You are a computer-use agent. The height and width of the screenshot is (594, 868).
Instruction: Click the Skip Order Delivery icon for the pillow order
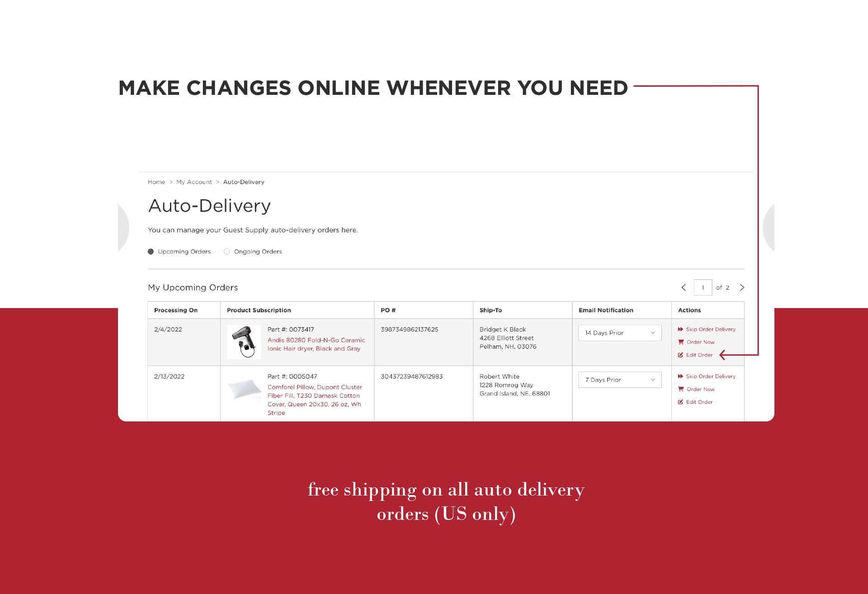680,376
